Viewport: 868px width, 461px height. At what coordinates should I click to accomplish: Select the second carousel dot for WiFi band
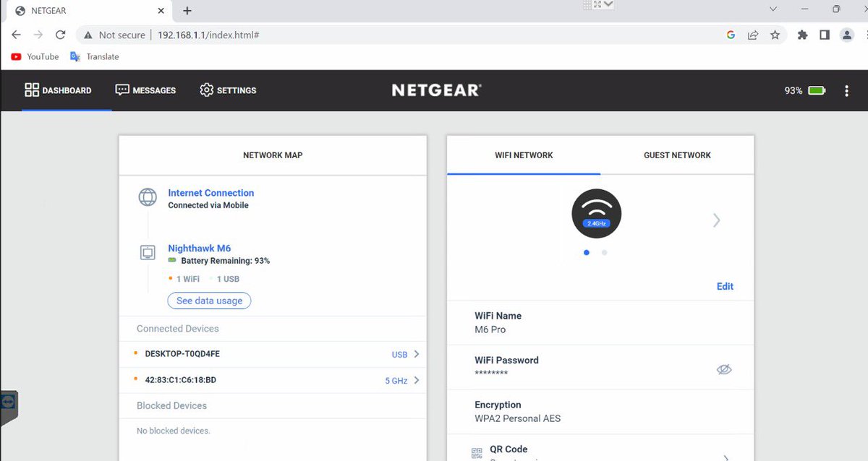604,252
